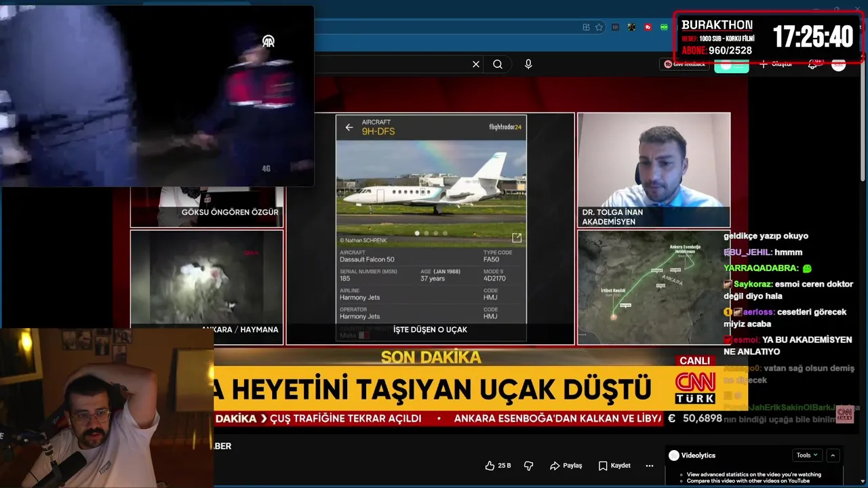Click the dark yellow-patterned extension icon
Viewport: 868px width, 488px height.
(631, 27)
